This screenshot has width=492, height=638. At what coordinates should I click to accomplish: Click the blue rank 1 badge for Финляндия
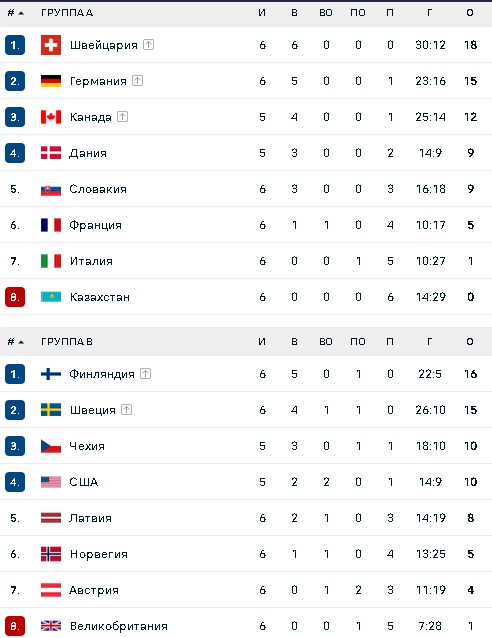tap(15, 374)
